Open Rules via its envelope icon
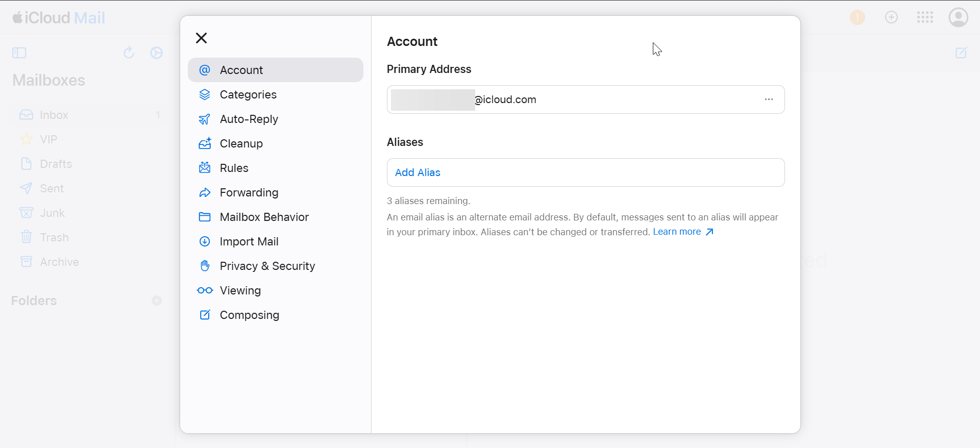Image resolution: width=980 pixels, height=448 pixels. 205,168
